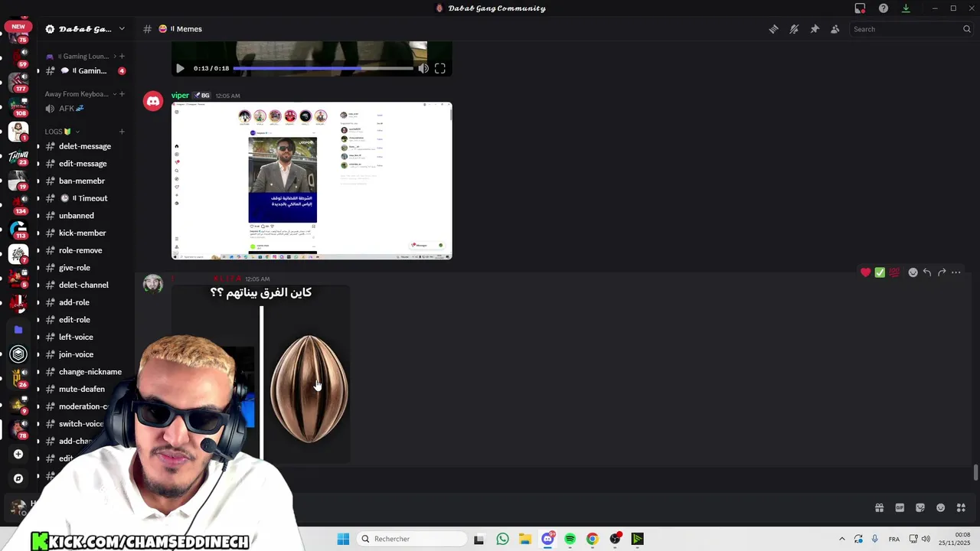This screenshot has height=551, width=980.
Task: Open the delet-message channel
Action: pos(84,146)
